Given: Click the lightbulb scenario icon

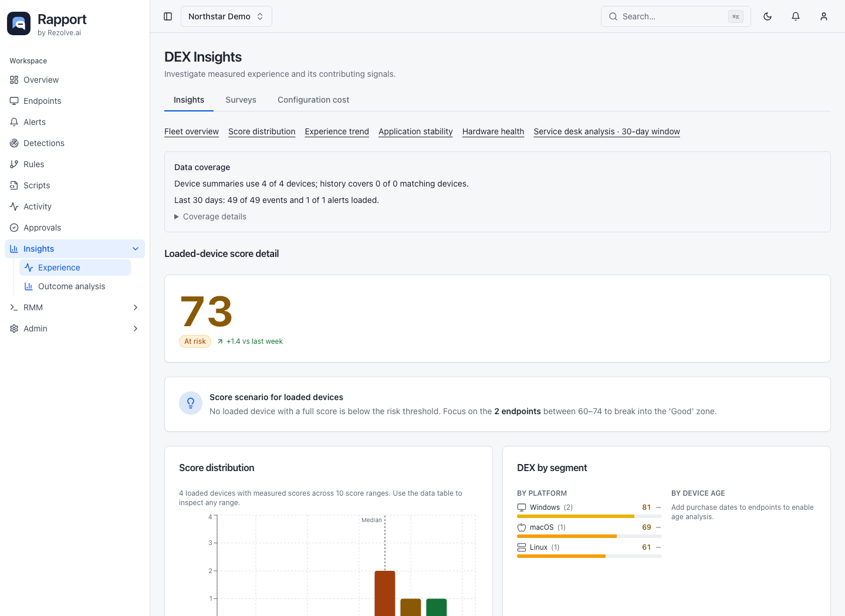Looking at the screenshot, I should coord(191,403).
